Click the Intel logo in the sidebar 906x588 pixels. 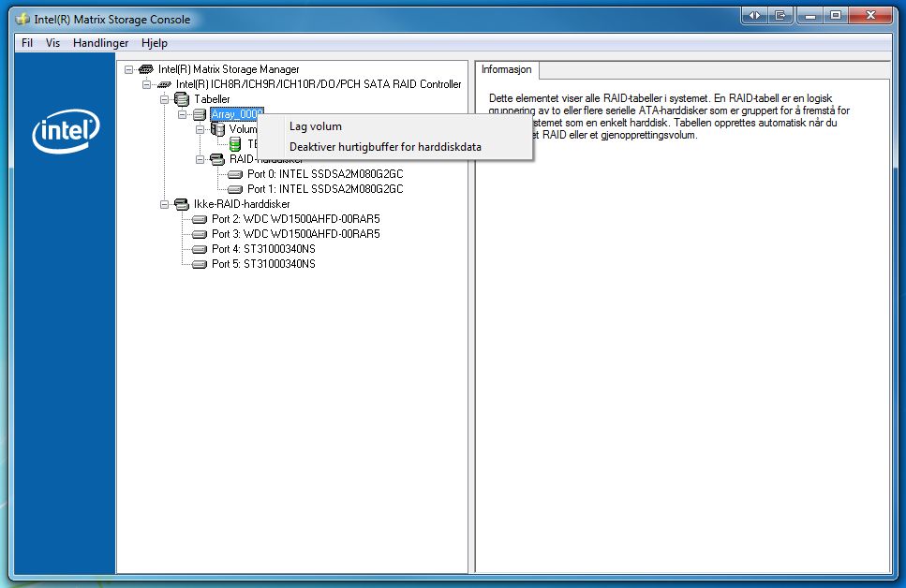pos(66,131)
